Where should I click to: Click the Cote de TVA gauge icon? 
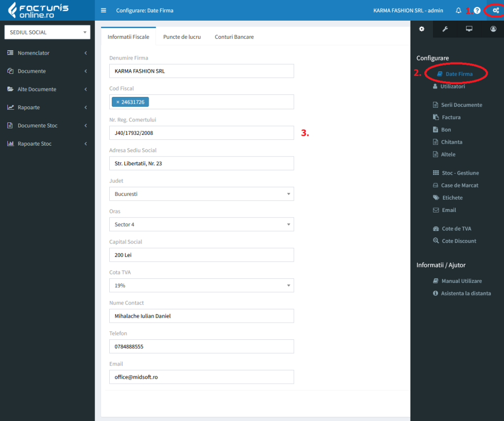tap(436, 229)
